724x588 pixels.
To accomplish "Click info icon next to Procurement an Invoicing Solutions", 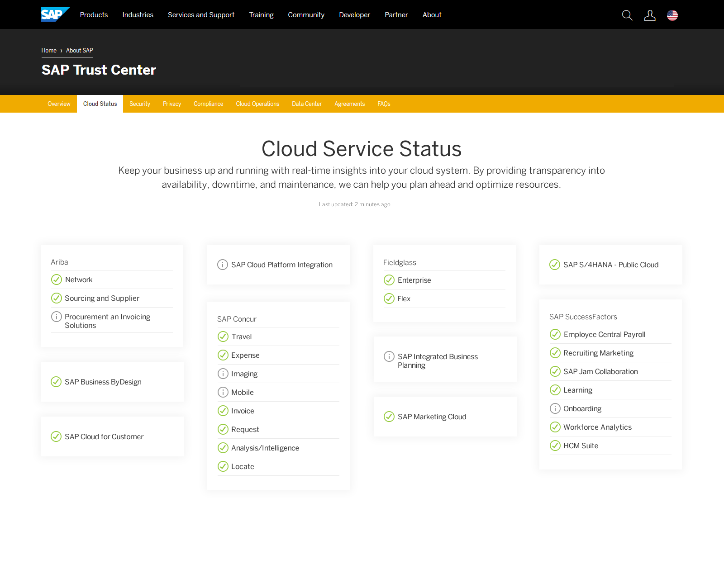I will pyautogui.click(x=57, y=317).
